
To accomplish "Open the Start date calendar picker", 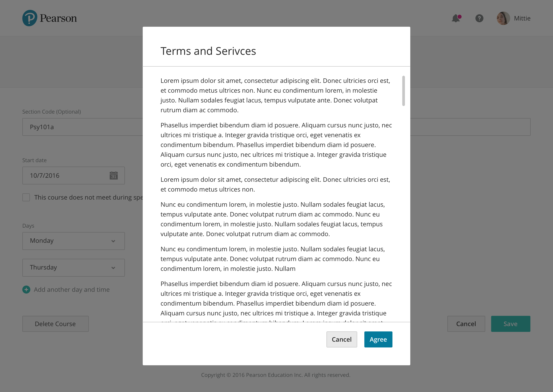I will click(x=113, y=176).
